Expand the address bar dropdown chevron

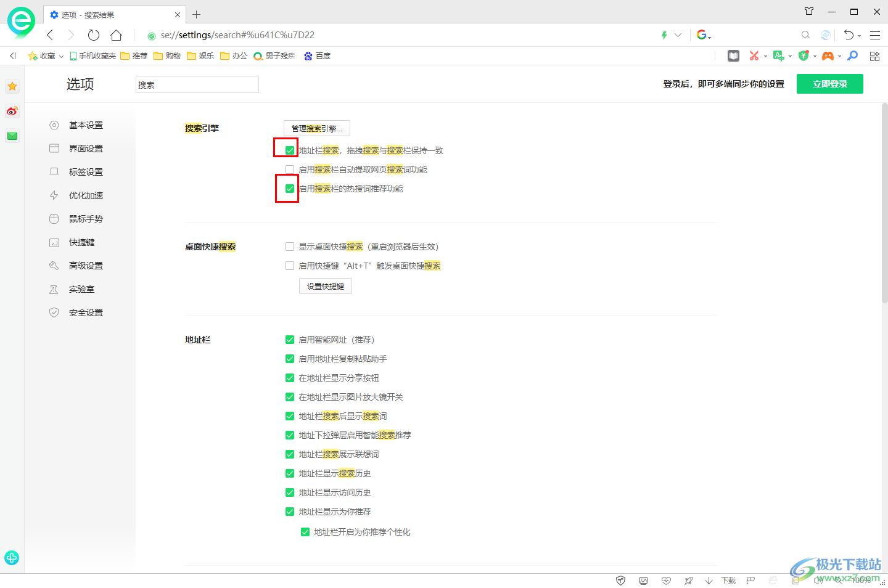678,35
